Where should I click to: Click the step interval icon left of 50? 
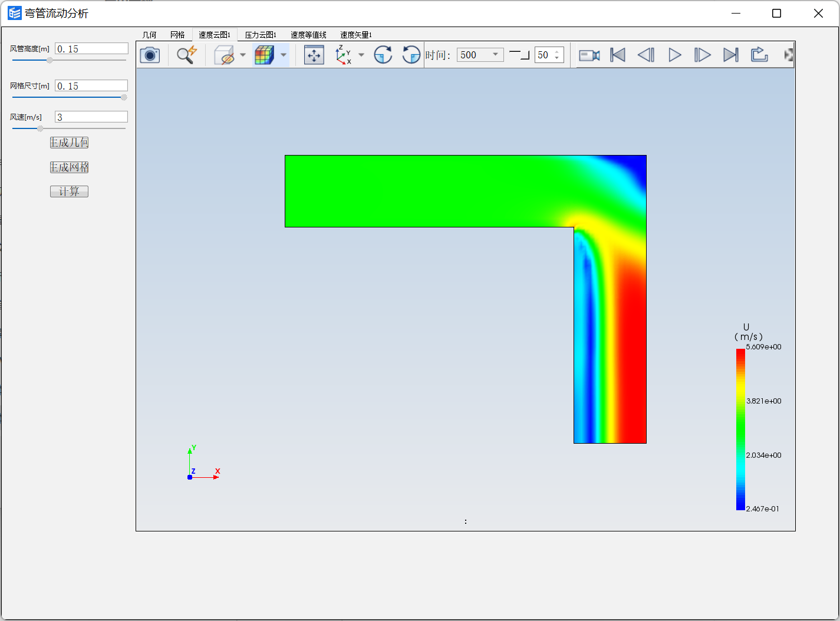click(519, 55)
